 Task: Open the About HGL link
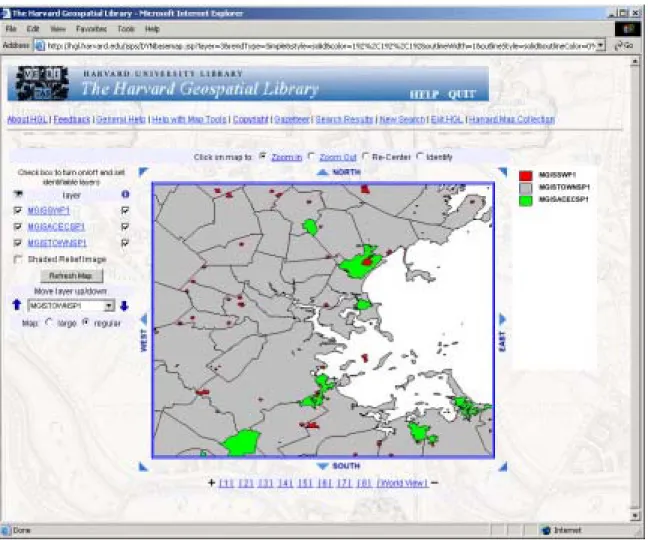[27, 119]
